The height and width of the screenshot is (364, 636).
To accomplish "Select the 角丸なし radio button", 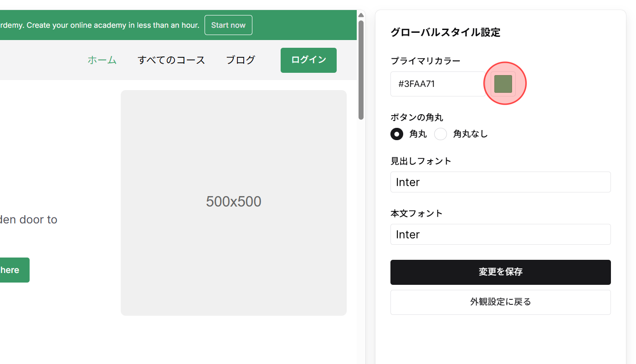I will tap(440, 134).
